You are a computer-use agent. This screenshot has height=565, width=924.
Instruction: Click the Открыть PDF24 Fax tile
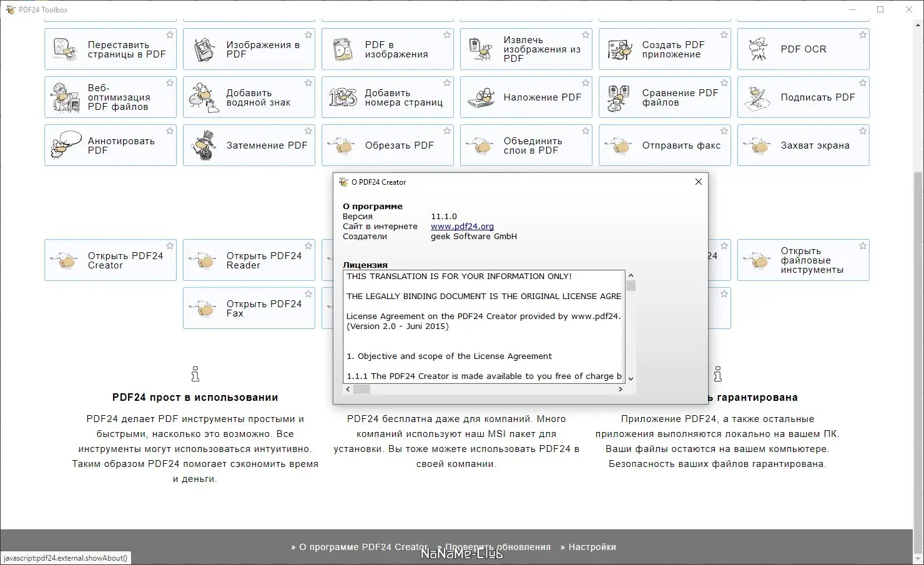(249, 308)
